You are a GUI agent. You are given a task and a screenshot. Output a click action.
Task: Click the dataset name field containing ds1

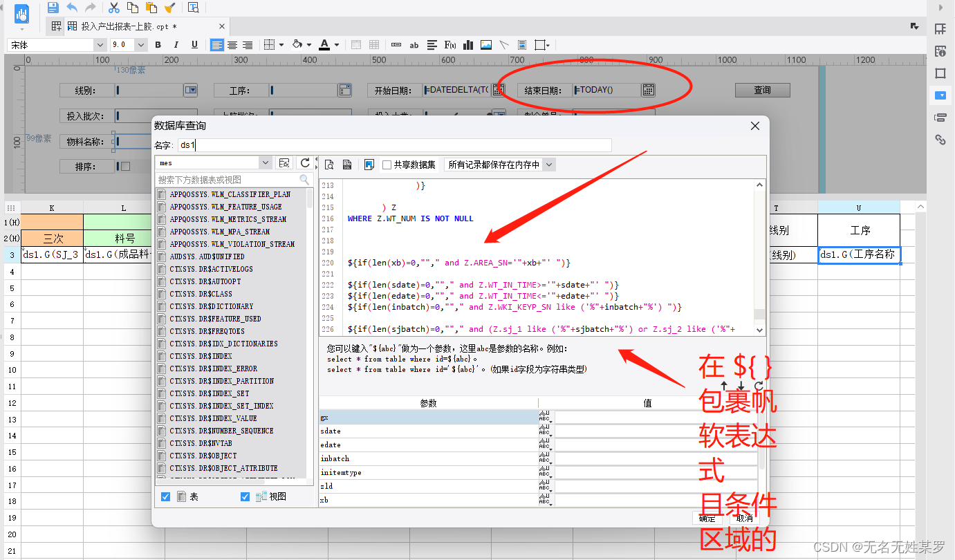click(x=394, y=145)
